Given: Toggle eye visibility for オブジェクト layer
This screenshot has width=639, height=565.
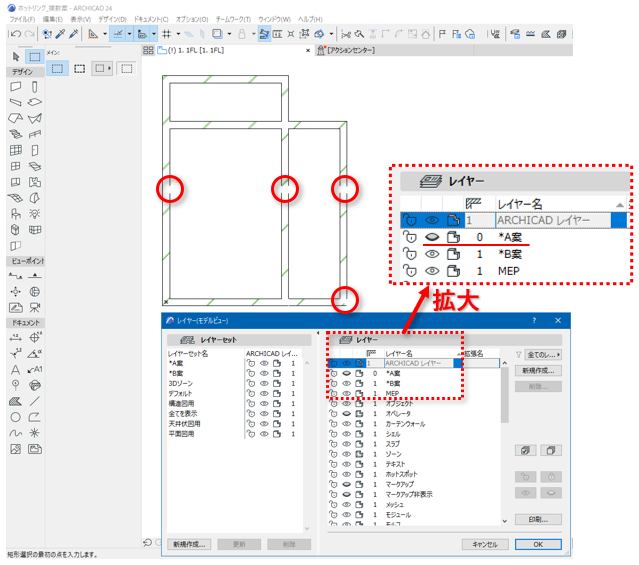Looking at the screenshot, I should tap(346, 402).
